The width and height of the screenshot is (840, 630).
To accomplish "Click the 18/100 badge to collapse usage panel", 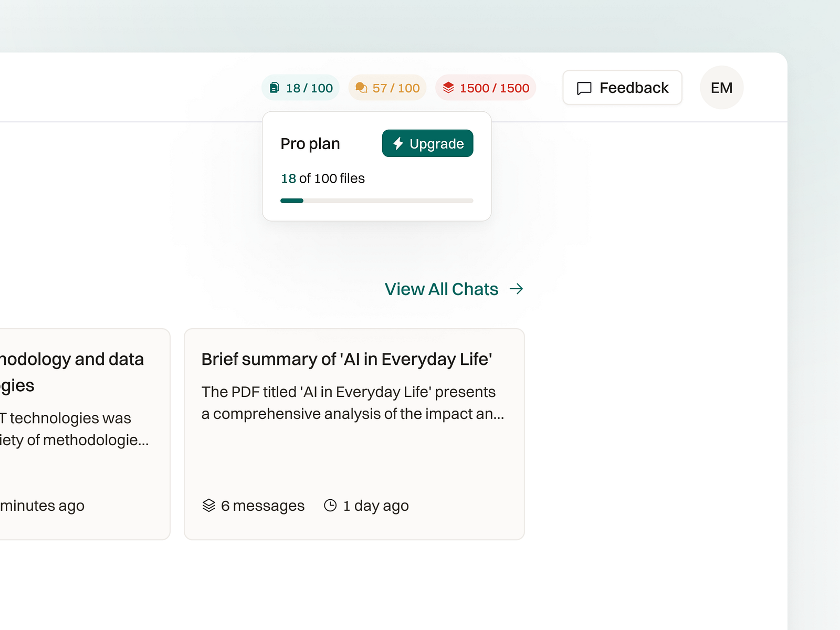I will click(x=300, y=88).
